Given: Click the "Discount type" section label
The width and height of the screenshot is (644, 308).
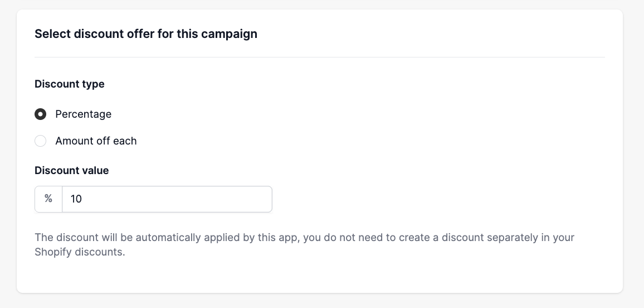Looking at the screenshot, I should tap(70, 84).
